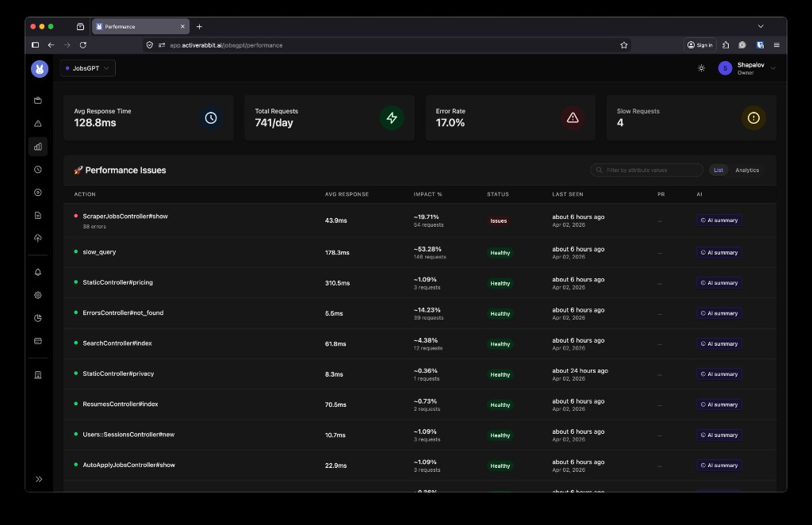Image resolution: width=812 pixels, height=525 pixels.
Task: Expand the sidebar with the double chevron
Action: [39, 479]
